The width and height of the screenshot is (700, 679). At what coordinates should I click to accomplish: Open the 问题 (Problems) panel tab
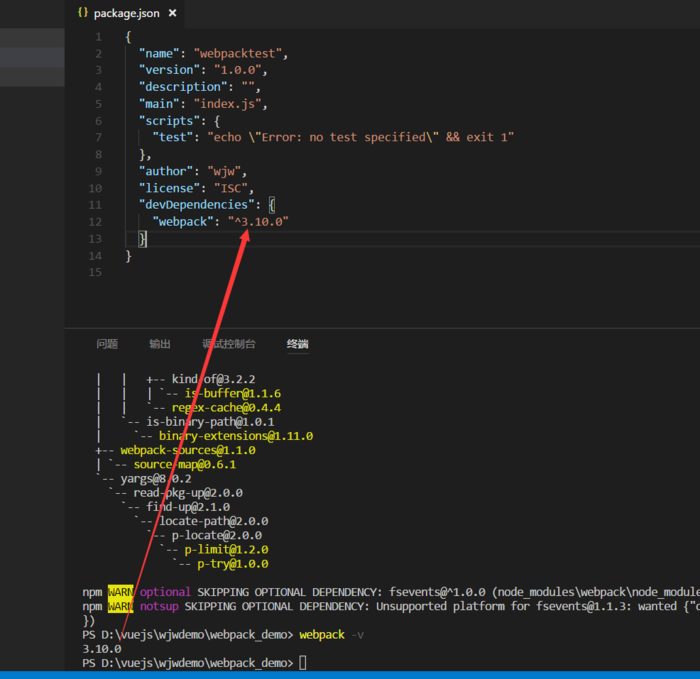(x=107, y=344)
